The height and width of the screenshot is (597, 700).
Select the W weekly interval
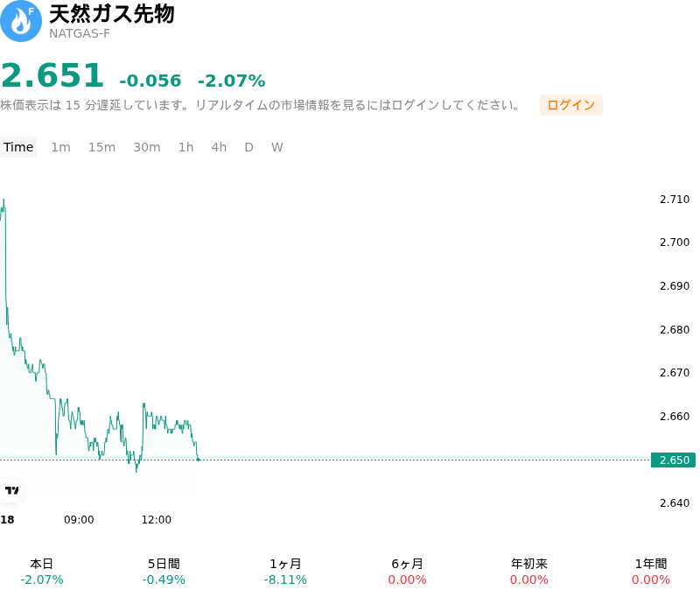[277, 147]
